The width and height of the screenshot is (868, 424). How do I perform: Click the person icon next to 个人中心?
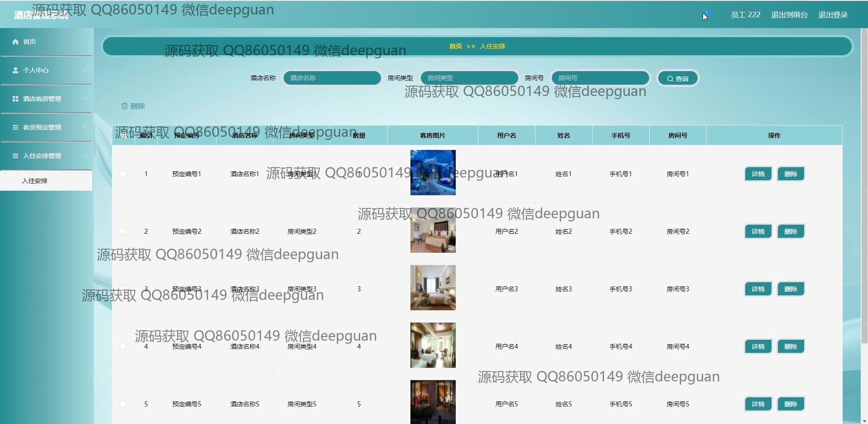point(15,70)
